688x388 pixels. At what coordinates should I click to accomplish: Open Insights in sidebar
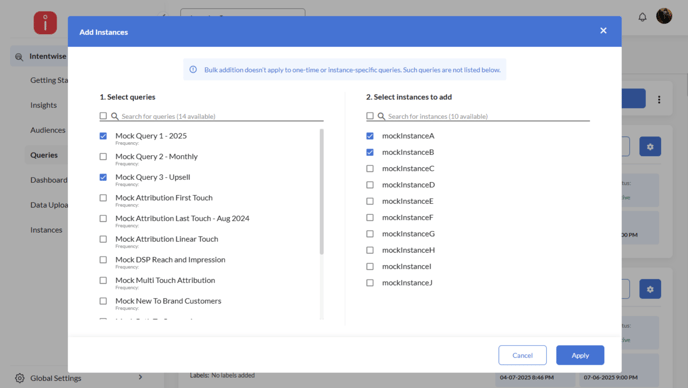(x=43, y=105)
